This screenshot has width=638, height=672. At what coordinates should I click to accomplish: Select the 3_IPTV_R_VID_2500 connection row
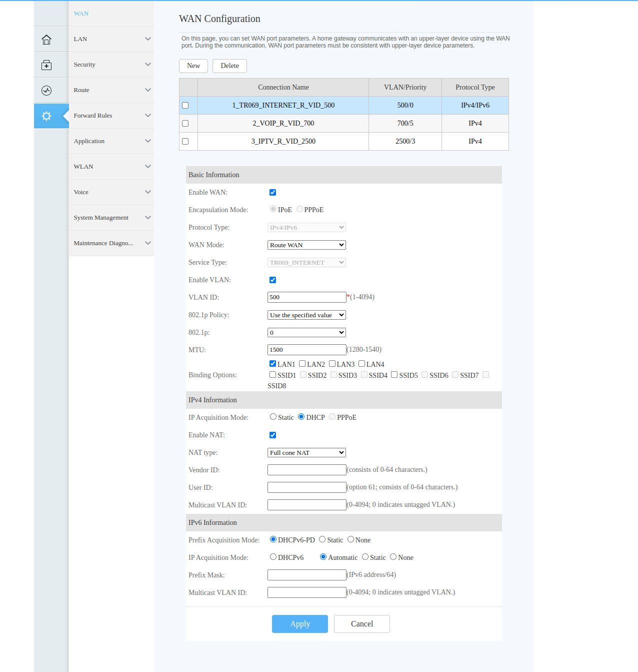283,142
